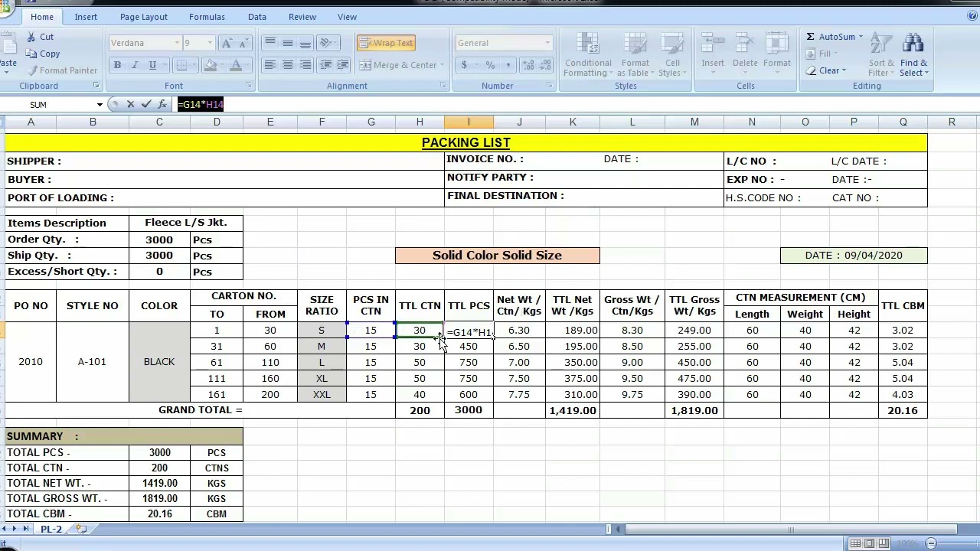Viewport: 980px width, 551px height.
Task: Open the Page Layout tab
Action: click(x=143, y=17)
